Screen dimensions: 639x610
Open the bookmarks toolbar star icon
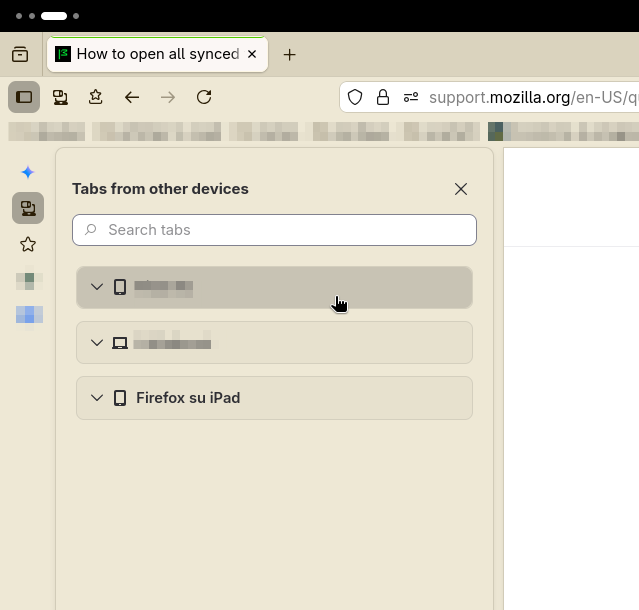click(x=96, y=97)
